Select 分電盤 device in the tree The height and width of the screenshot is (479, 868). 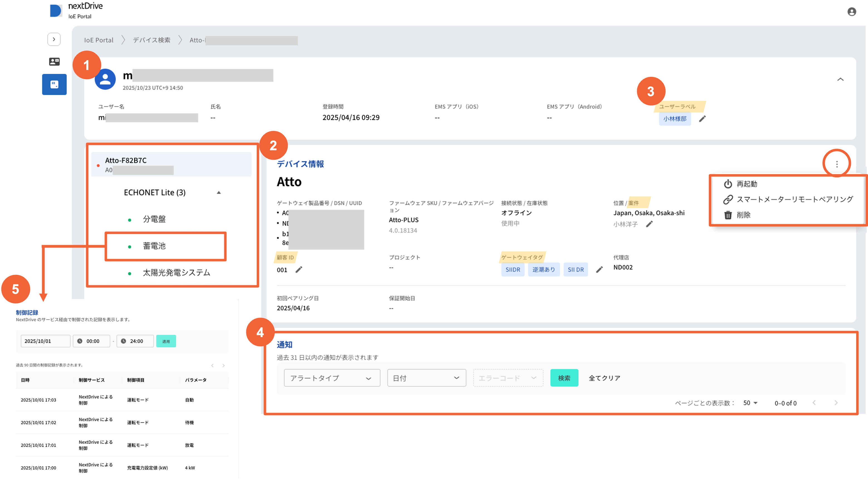pos(154,219)
